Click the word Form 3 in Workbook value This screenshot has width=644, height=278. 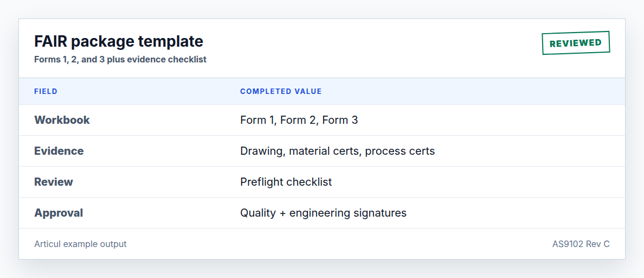click(340, 120)
